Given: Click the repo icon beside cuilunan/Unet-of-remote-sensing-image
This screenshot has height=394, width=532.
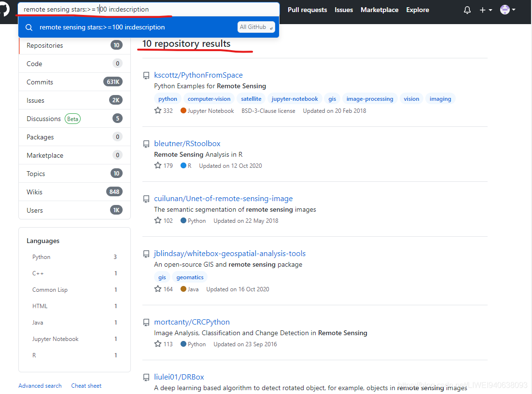Looking at the screenshot, I should 146,199.
